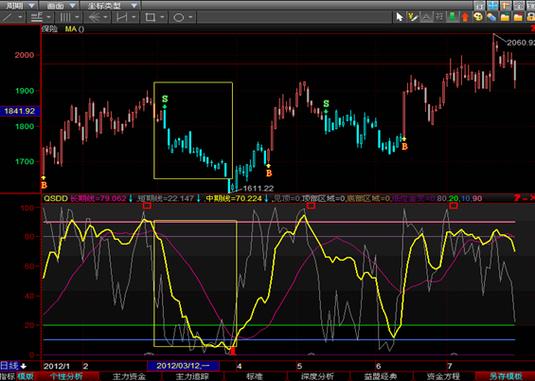Viewport: 535px width, 381px height.
Task: Click the folder icon with green arrow
Action: pos(505,17)
